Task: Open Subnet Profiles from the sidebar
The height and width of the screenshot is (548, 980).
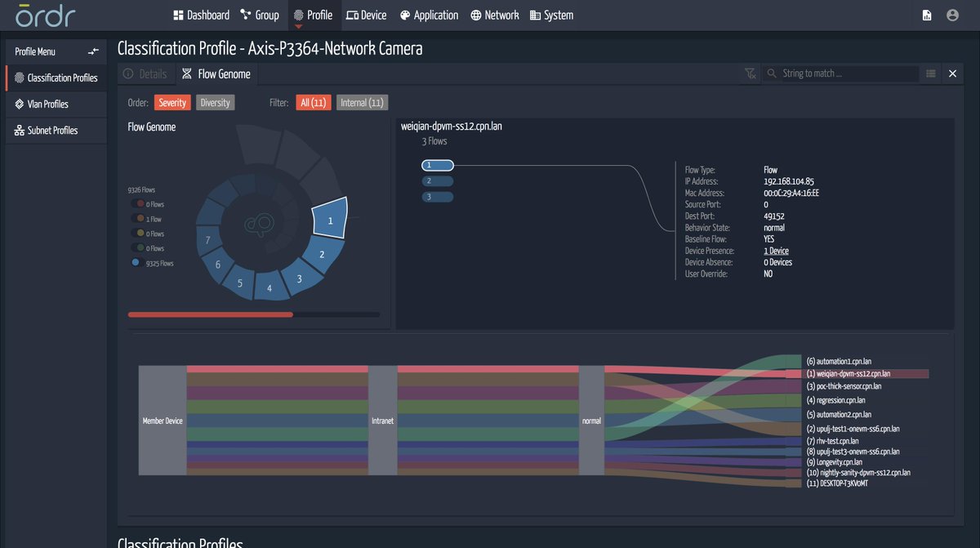Action: point(51,130)
